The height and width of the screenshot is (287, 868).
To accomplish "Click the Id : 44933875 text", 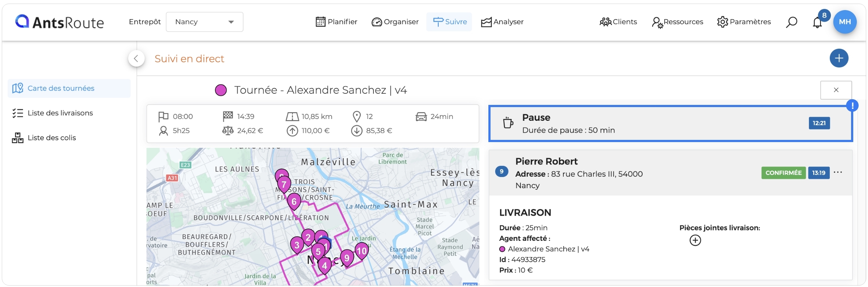I will [x=522, y=260].
